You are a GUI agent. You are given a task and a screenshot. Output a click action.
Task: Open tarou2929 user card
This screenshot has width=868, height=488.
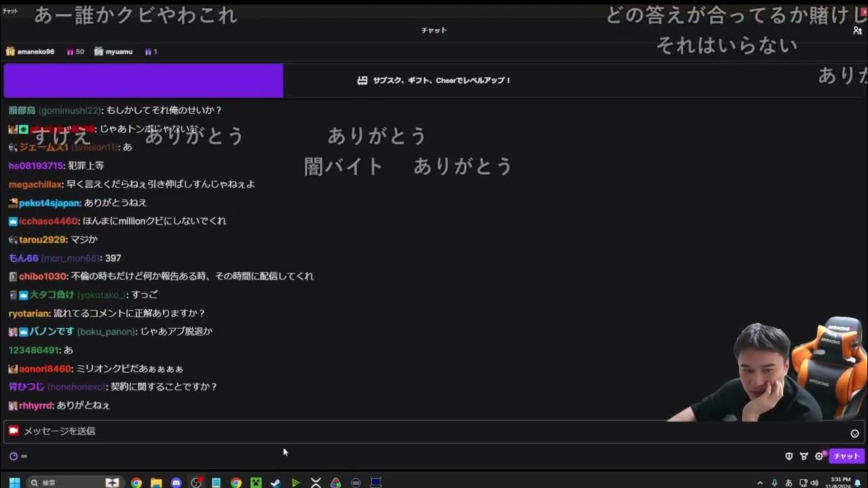tap(42, 239)
